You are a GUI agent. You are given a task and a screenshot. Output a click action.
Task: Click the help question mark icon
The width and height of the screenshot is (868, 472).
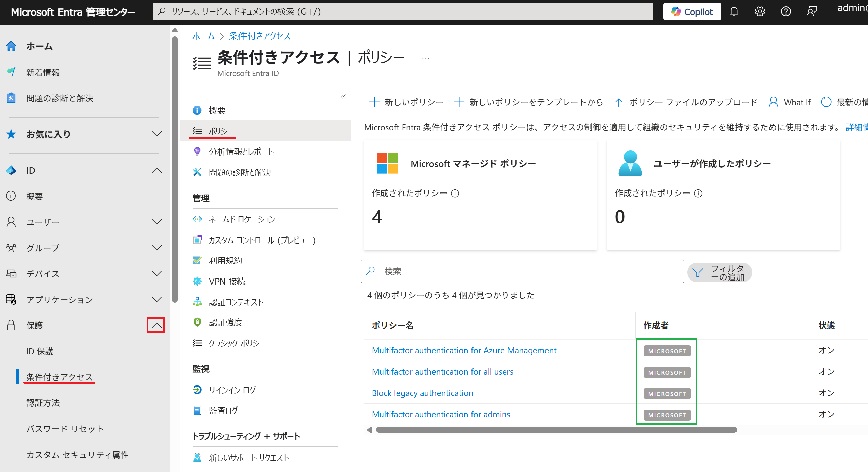click(x=786, y=12)
